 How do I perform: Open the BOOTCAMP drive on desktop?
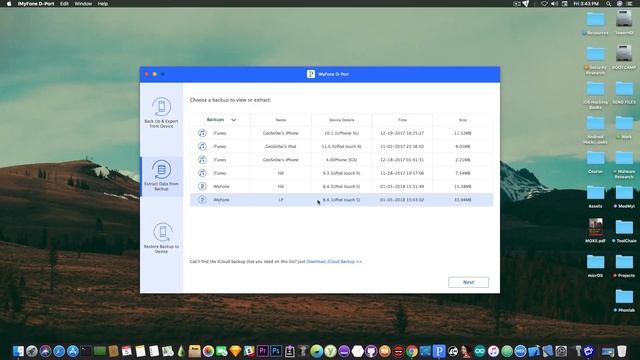click(624, 58)
